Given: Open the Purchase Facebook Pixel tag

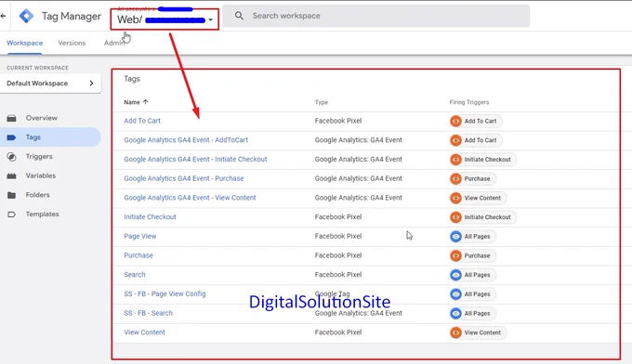Looking at the screenshot, I should click(138, 255).
